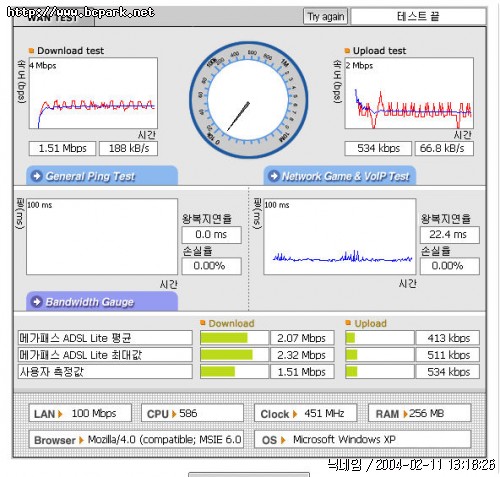The width and height of the screenshot is (500, 477).
Task: Click the orange arrow after RAM label
Action: pos(405,414)
